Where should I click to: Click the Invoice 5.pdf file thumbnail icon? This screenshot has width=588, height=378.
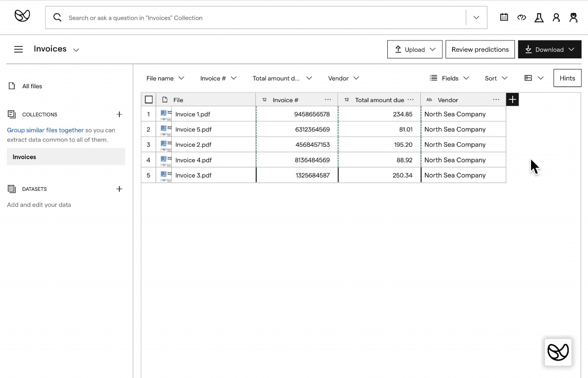(x=166, y=129)
